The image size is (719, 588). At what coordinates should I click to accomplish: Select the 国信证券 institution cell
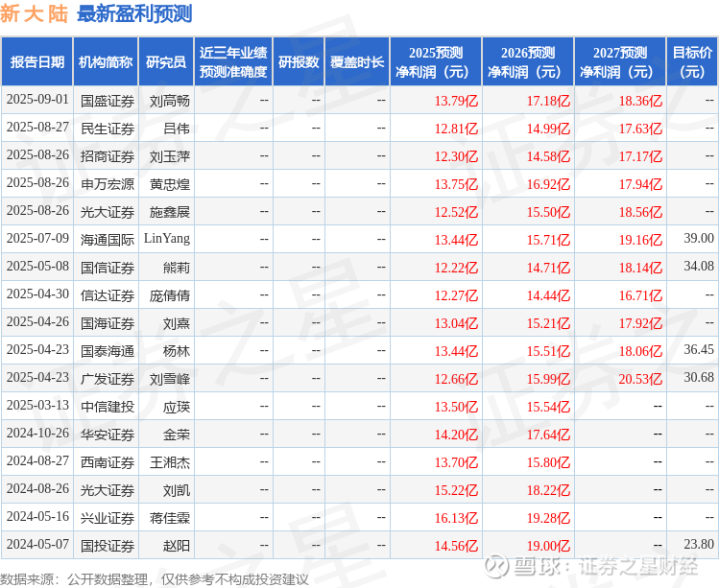click(106, 267)
